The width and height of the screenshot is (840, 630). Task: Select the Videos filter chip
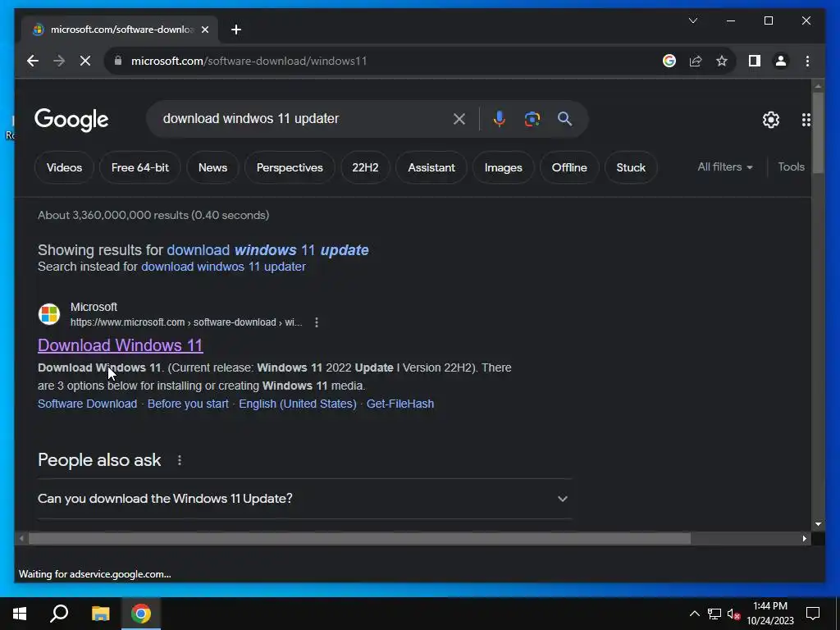(x=64, y=167)
